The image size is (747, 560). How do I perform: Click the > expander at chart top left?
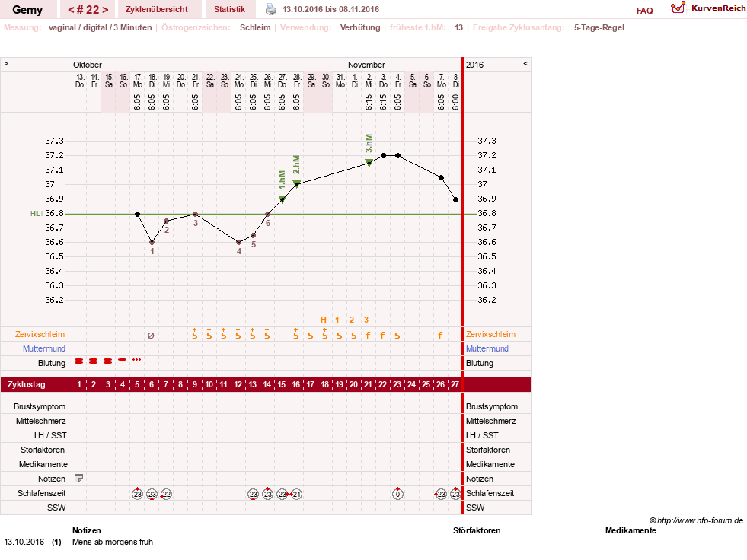pos(6,63)
